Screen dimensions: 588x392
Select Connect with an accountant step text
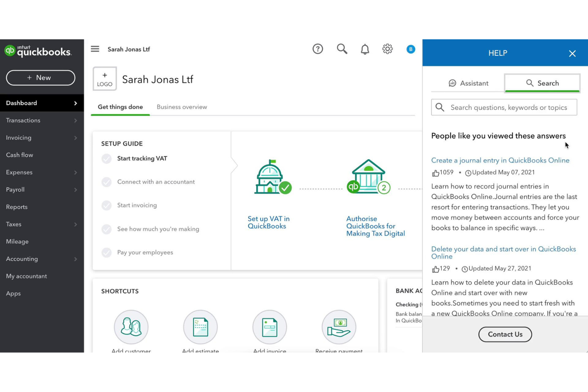point(156,182)
